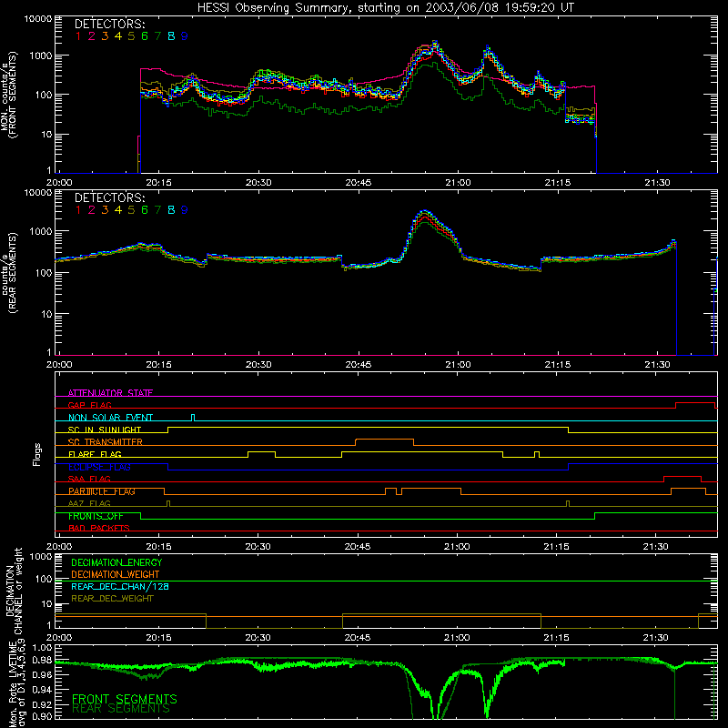Click the ECLIPSE_FLAG label
The width and height of the screenshot is (728, 728).
click(99, 467)
